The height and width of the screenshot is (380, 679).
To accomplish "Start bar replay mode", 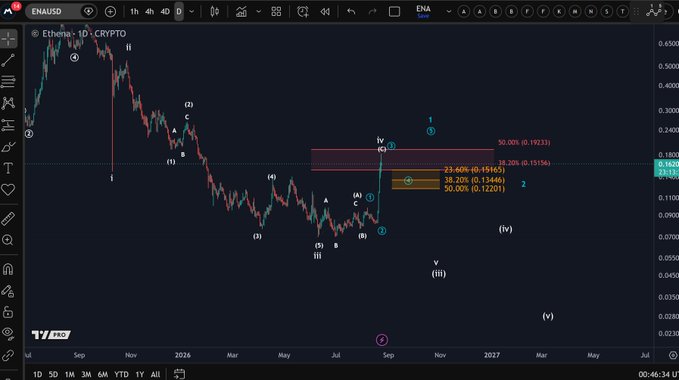I will click(325, 12).
